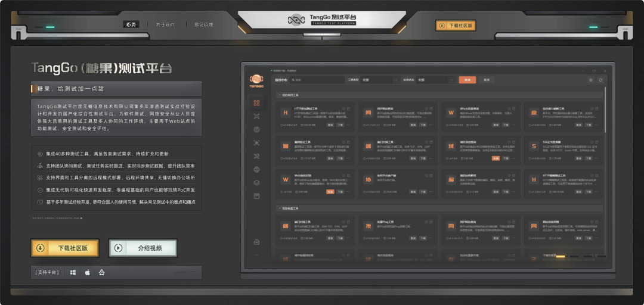Open the 关于我们 navigation tab
The height and width of the screenshot is (305, 644).
[x=165, y=24]
